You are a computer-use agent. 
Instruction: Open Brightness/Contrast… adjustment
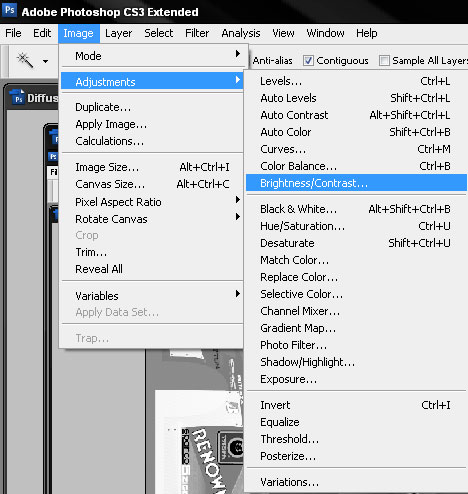point(356,183)
